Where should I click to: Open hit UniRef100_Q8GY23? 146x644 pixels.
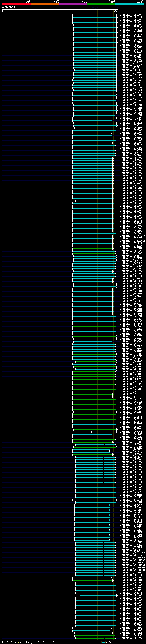point(131,22)
